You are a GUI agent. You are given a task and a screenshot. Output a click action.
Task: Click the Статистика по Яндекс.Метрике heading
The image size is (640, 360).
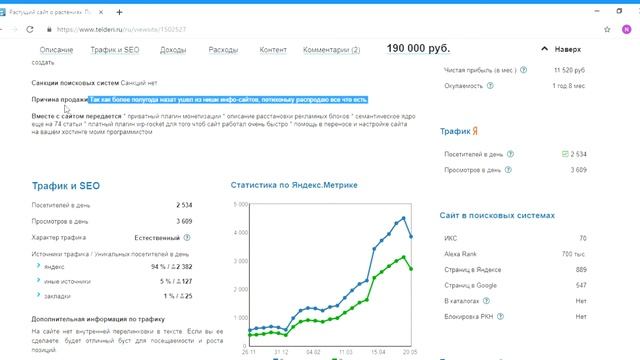pos(294,185)
